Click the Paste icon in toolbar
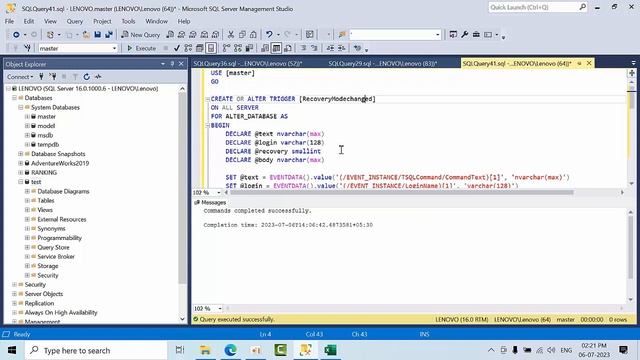The height and width of the screenshot is (360, 640). click(253, 35)
